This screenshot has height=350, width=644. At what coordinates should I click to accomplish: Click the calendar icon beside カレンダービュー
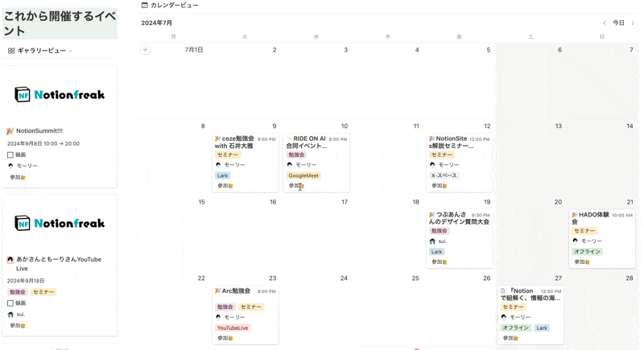[145, 6]
